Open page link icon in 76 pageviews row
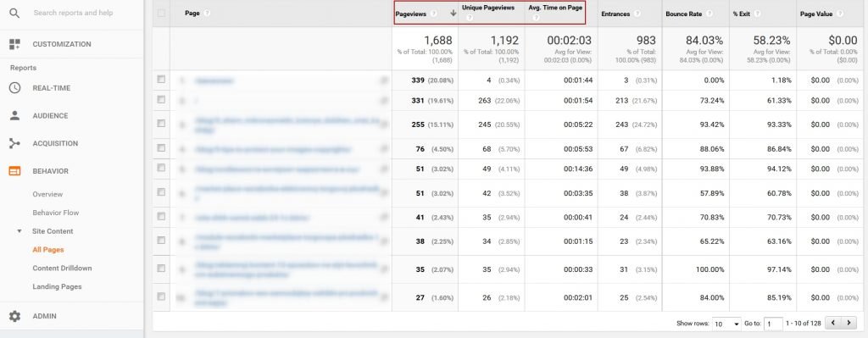This screenshot has width=868, height=338. pyautogui.click(x=383, y=149)
